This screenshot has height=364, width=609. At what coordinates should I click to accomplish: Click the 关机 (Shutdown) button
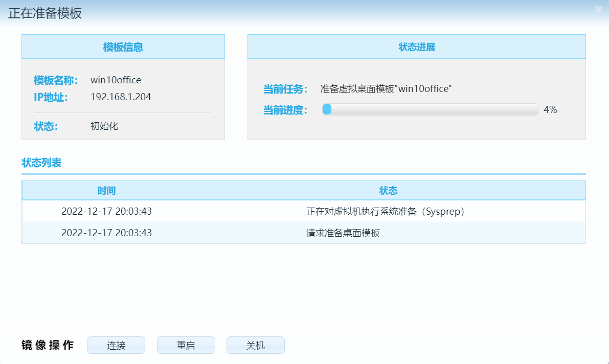[x=255, y=345]
